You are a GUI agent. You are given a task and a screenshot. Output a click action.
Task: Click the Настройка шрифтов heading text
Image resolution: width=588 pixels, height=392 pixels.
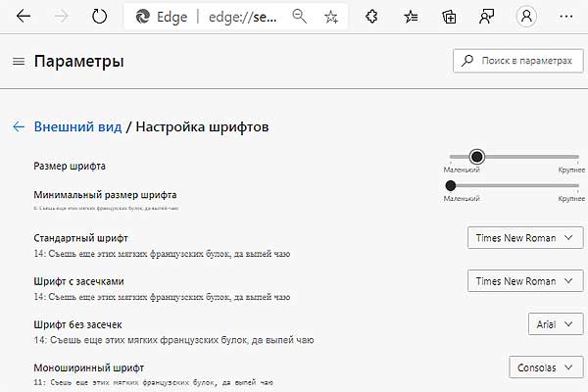click(x=202, y=126)
